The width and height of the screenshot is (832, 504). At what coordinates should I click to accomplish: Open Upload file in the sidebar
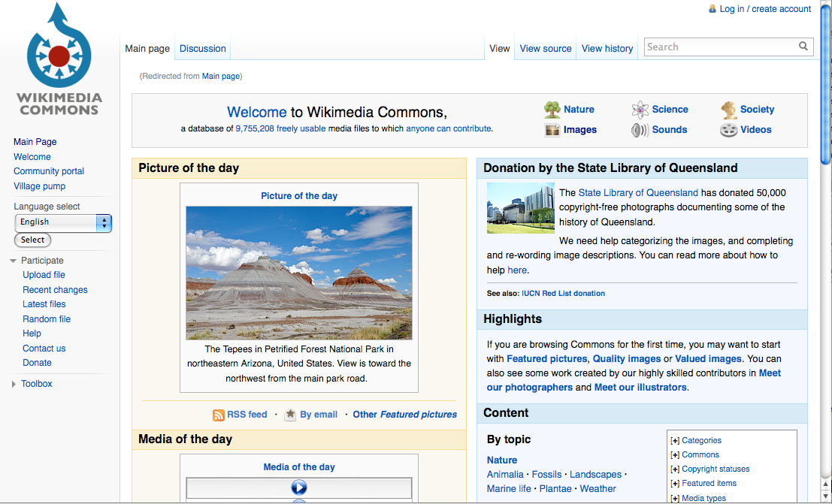44,275
